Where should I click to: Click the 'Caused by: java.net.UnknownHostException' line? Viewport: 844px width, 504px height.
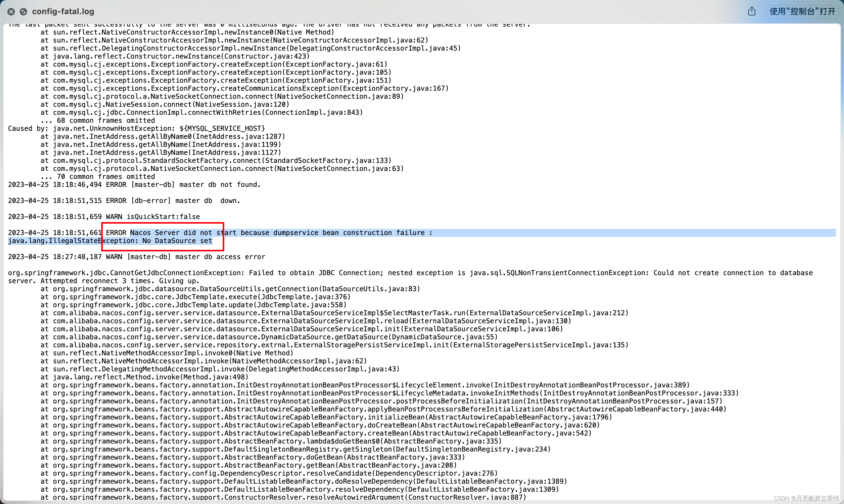(x=136, y=128)
